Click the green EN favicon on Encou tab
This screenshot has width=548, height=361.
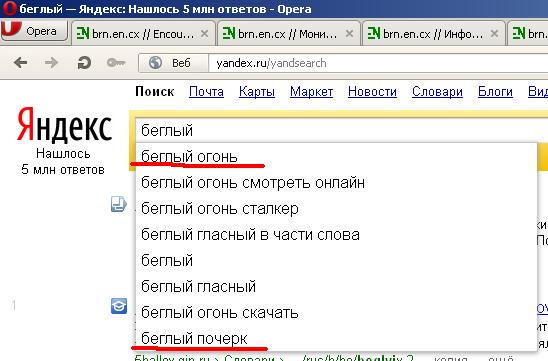click(x=83, y=33)
